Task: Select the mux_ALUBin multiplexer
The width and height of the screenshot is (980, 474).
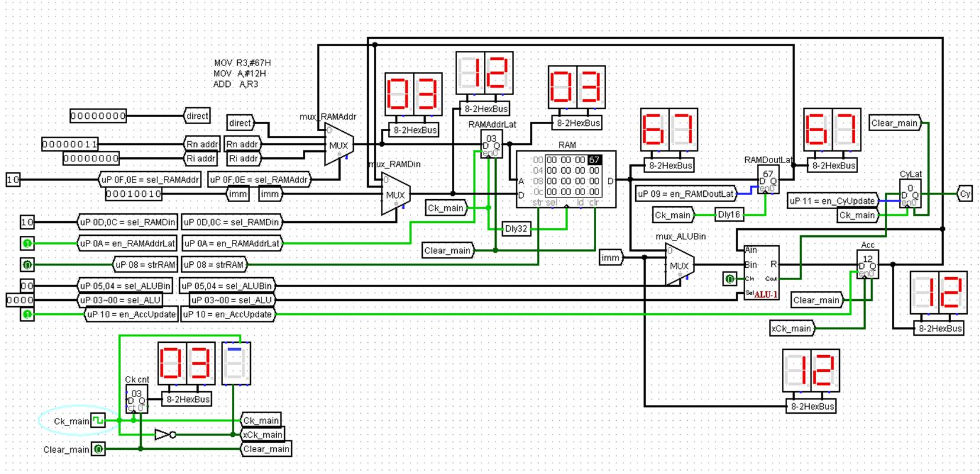Action: 678,265
